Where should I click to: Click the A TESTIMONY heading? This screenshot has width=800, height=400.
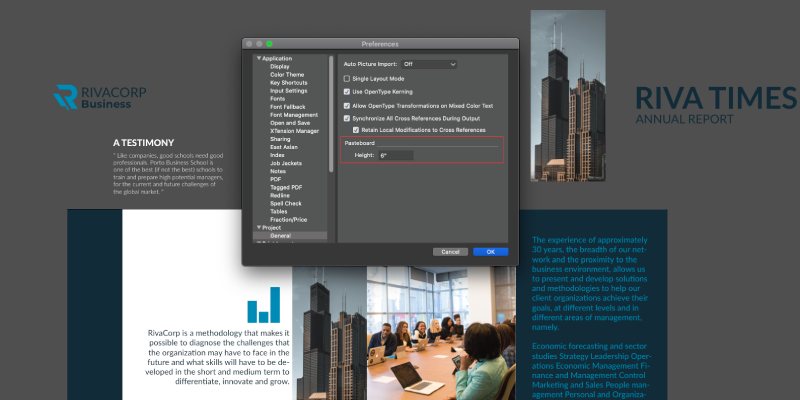tap(143, 143)
